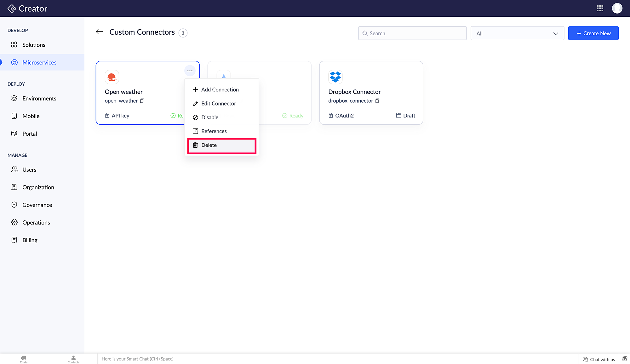Click the back arrow beside Custom Connectors
The image size is (630, 364).
[x=99, y=32]
